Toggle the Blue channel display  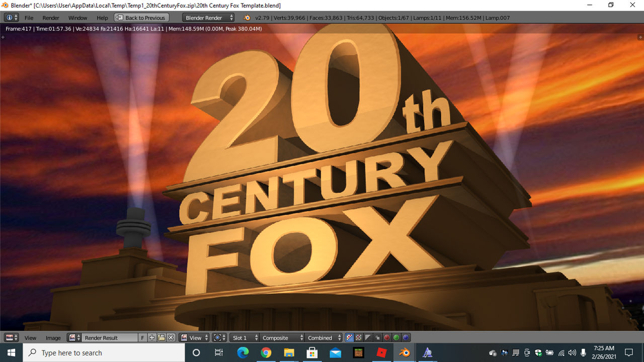406,338
